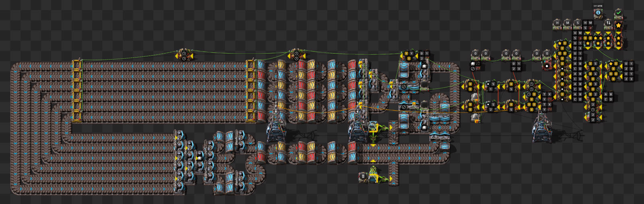The height and width of the screenshot is (204, 644).
Task: Select the yellow-green inserter beside the trash icon
Action: (375, 176)
